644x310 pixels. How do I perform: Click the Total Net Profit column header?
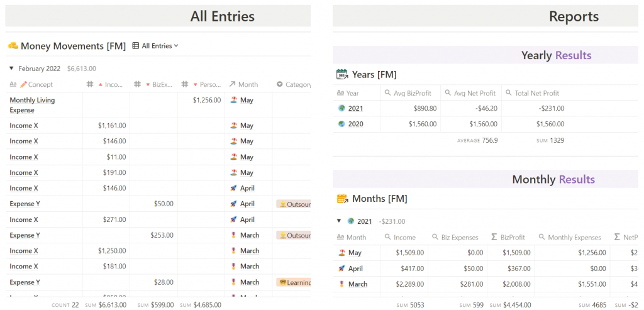536,93
